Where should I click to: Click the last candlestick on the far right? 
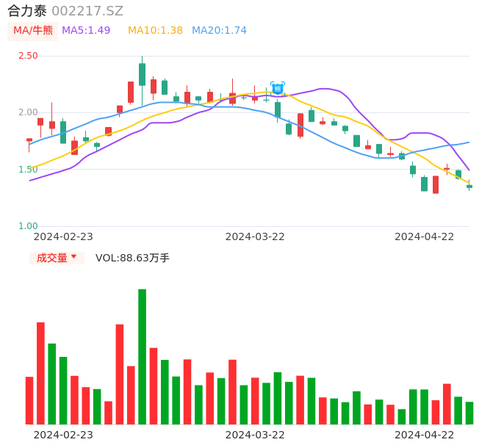[x=469, y=187]
